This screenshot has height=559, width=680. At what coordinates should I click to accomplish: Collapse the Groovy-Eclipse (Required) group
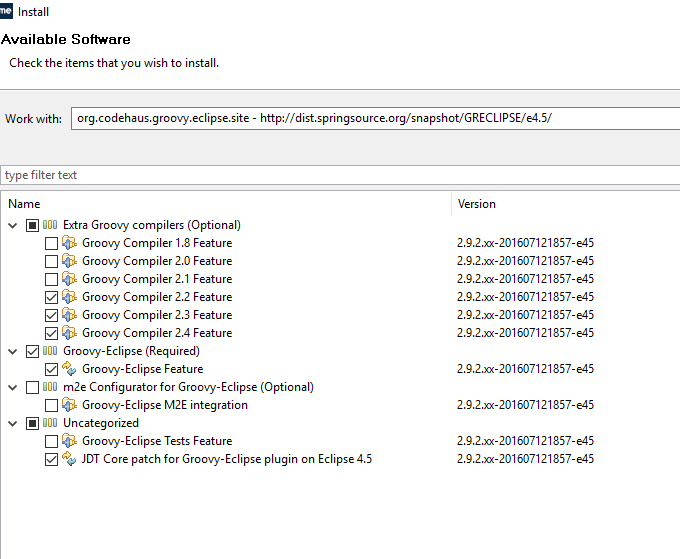click(13, 351)
